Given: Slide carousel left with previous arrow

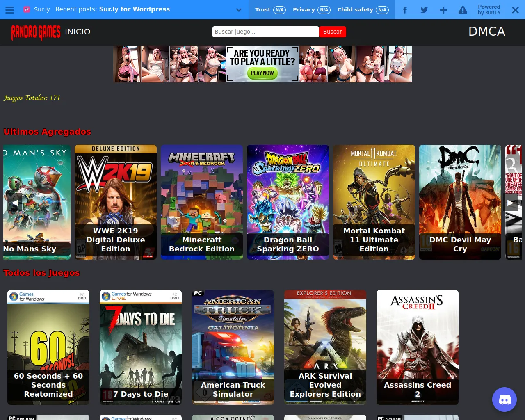Looking at the screenshot, I should point(14,202).
